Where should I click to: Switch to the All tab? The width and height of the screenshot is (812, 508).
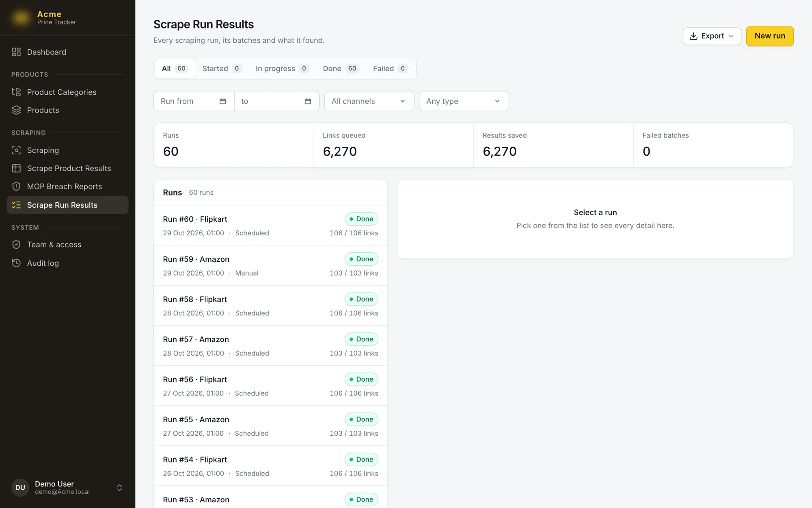point(175,69)
